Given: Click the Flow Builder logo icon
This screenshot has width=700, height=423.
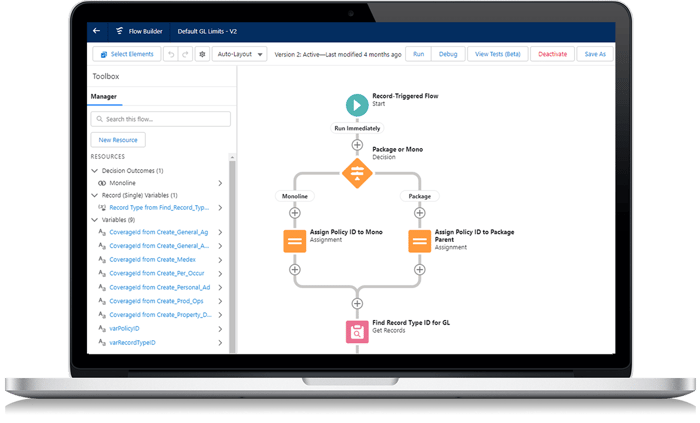Looking at the screenshot, I should coord(120,31).
